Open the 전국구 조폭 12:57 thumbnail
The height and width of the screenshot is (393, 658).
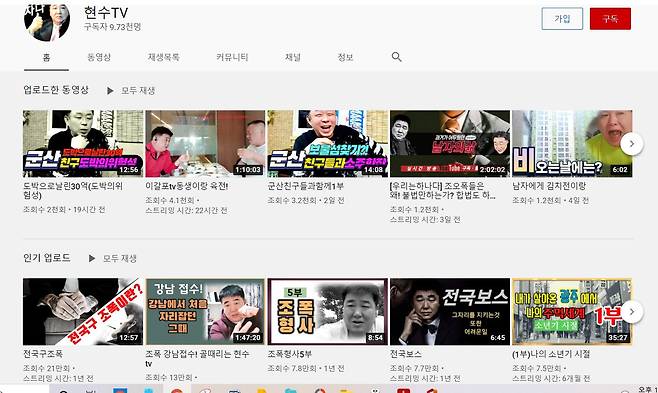click(83, 312)
